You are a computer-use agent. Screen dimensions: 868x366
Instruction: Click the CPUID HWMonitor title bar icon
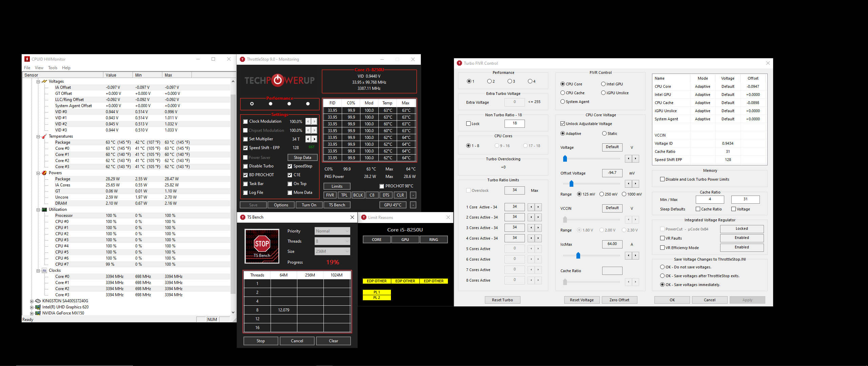27,59
